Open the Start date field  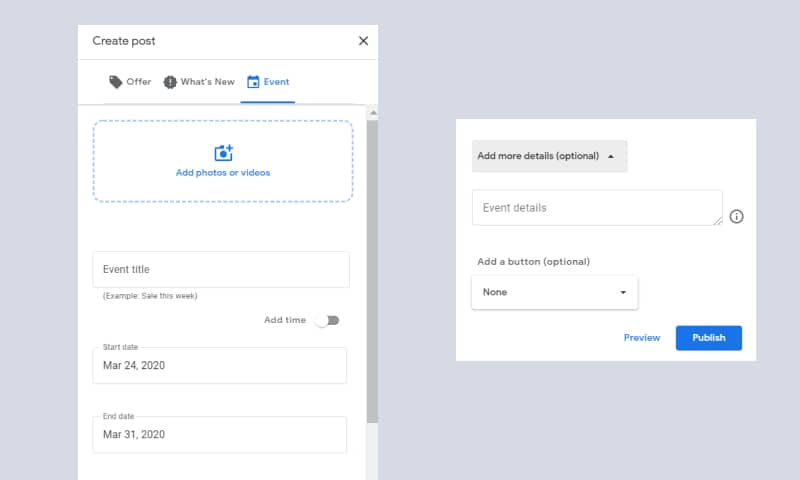(x=220, y=365)
